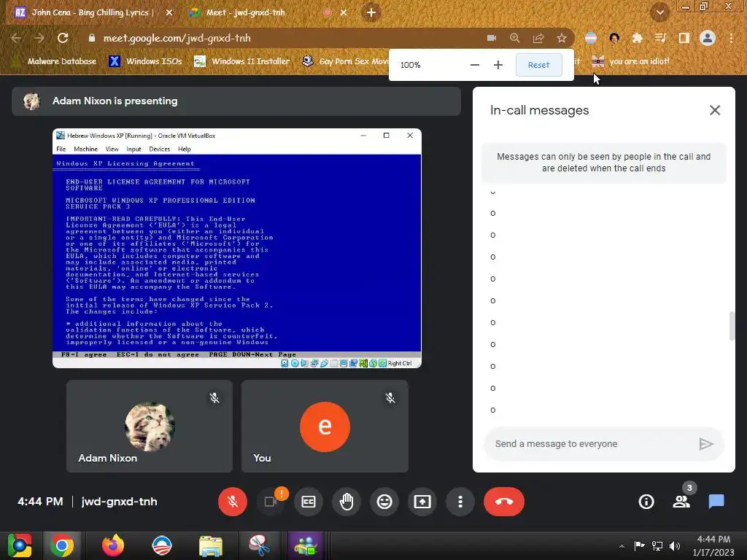Increase zoom with plus button
Viewport: 747px width, 560px height.
(x=498, y=65)
